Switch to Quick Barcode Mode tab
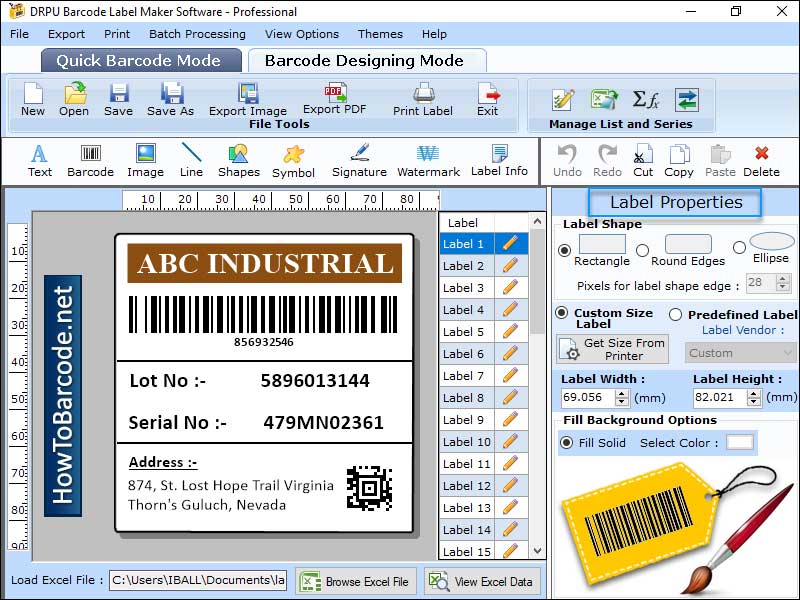This screenshot has height=600, width=800. 140,60
